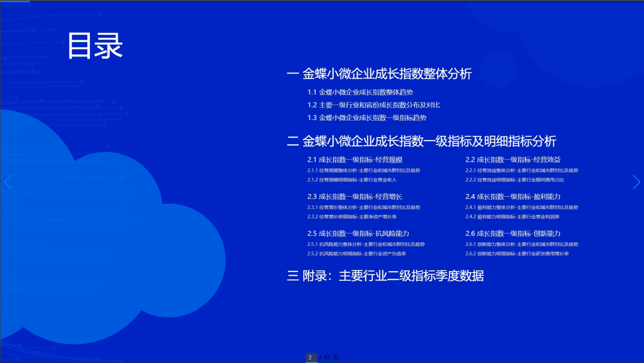Select 2.2.1 经营效益整体分析 entry

tap(522, 170)
